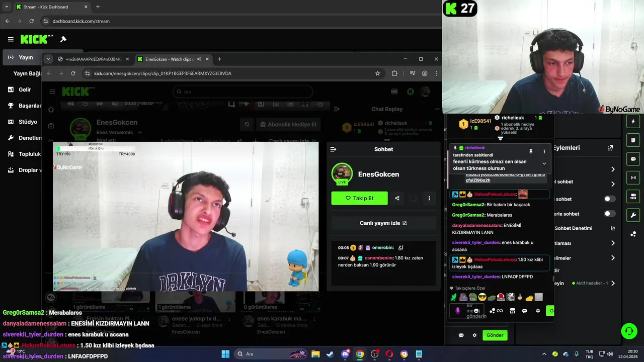Click the dashboard address bar URL
Viewport: 644px width, 362px height.
81,21
